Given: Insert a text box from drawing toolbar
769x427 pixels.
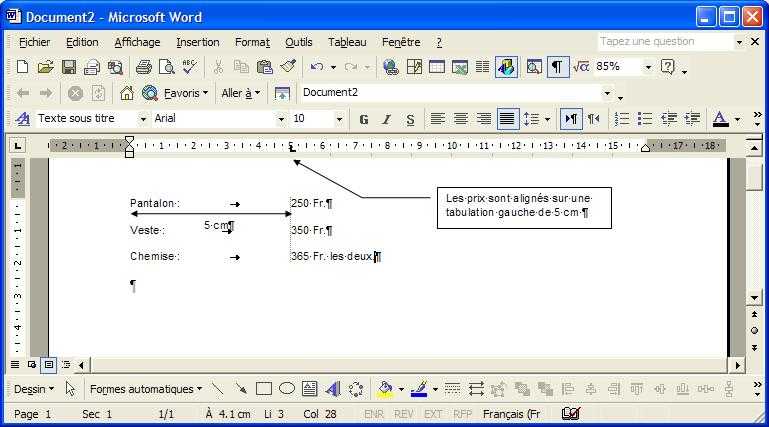Looking at the screenshot, I should [x=309, y=389].
